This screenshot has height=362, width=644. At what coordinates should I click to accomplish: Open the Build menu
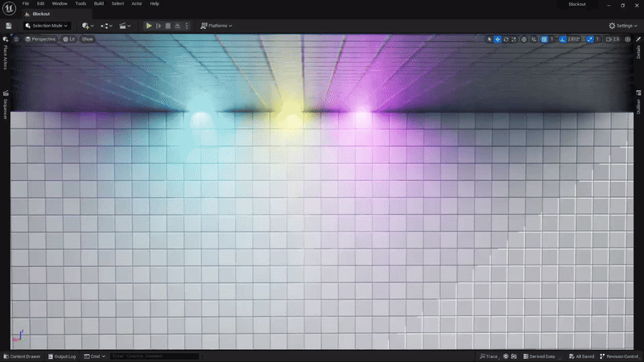(99, 4)
